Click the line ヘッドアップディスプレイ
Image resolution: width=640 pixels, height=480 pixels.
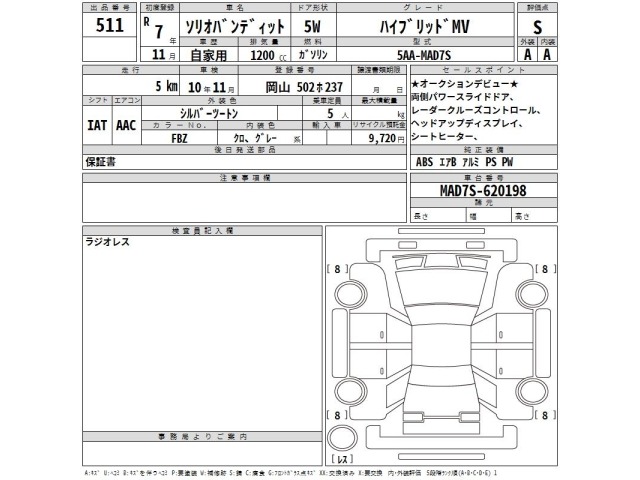coord(467,123)
